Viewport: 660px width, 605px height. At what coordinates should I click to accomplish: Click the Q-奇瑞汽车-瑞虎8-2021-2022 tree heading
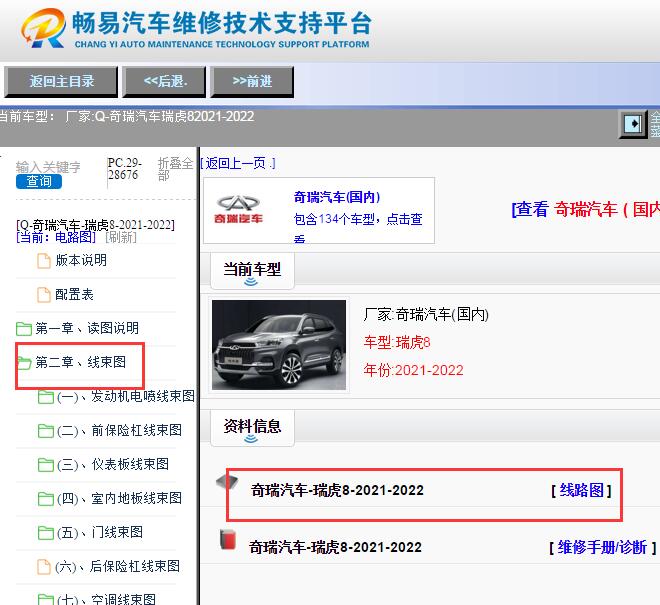[96, 225]
